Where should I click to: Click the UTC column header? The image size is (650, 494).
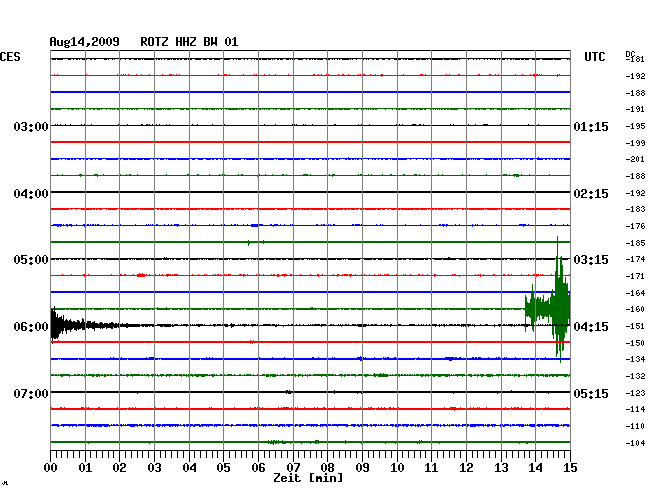click(x=594, y=57)
